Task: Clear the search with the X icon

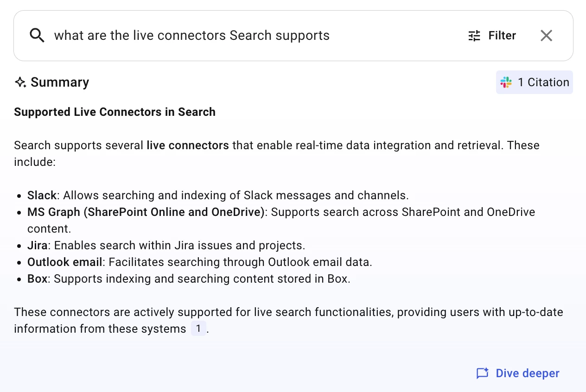Action: [546, 36]
